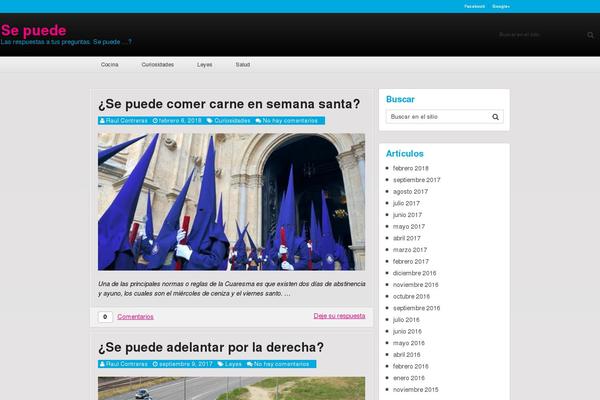The width and height of the screenshot is (600, 400).
Task: Open mayo 2016 archive
Action: [x=409, y=343]
